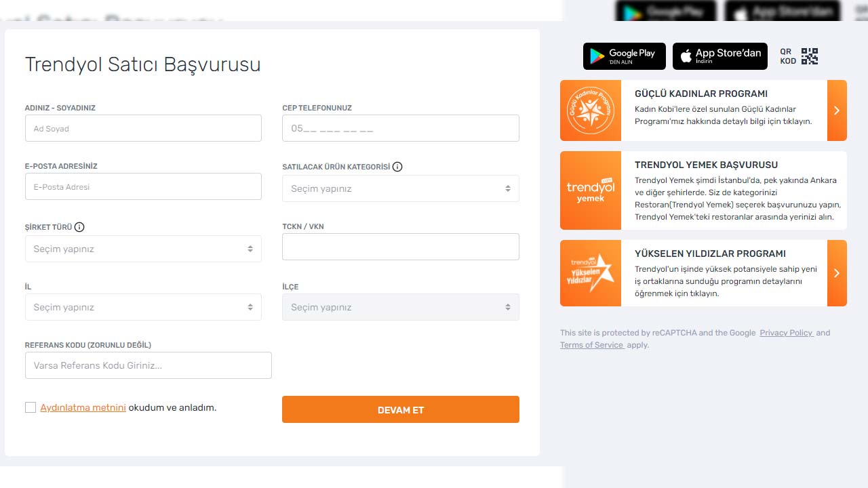Open the Google Play download badge
The height and width of the screenshot is (488, 868).
(624, 56)
